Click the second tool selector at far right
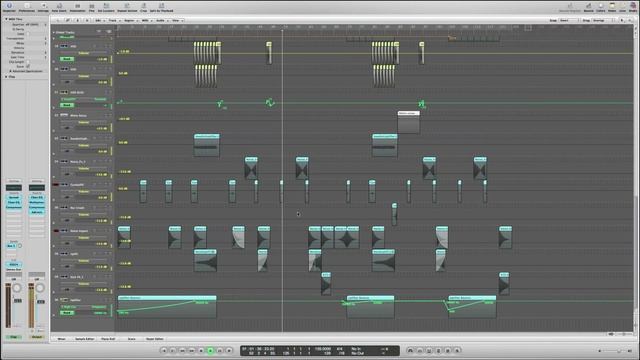640x360 pixels. click(631, 20)
